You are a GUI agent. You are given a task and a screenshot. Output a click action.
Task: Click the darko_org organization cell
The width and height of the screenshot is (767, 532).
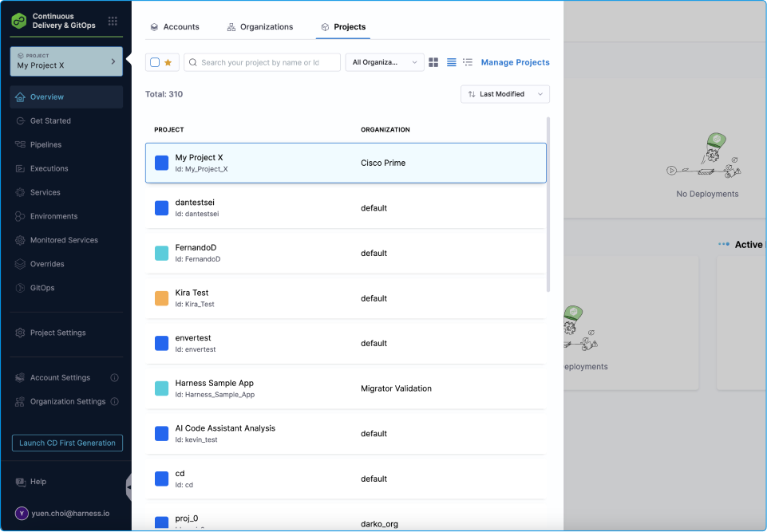click(x=380, y=524)
